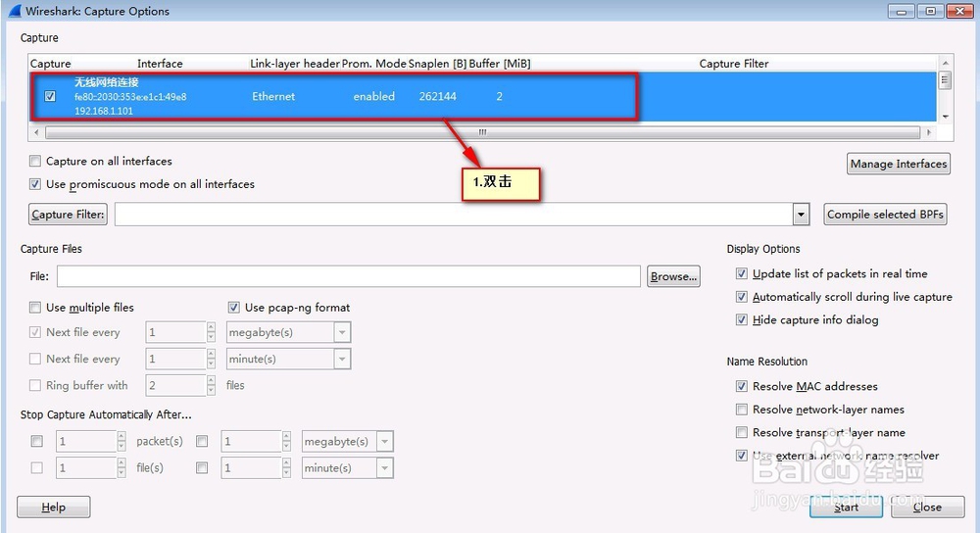Uncheck Resolve MAC addresses

pyautogui.click(x=741, y=386)
